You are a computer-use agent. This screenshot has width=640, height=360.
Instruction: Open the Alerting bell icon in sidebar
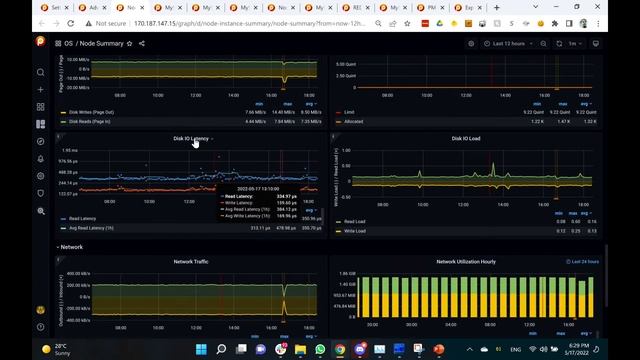[x=40, y=159]
